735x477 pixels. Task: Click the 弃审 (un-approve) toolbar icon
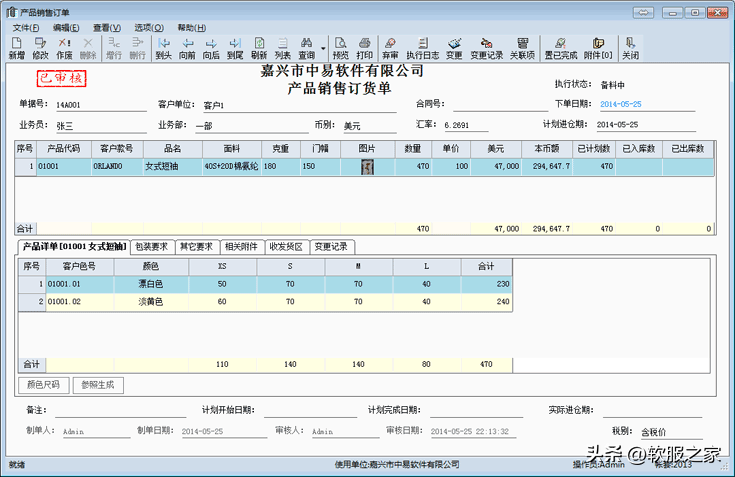390,48
